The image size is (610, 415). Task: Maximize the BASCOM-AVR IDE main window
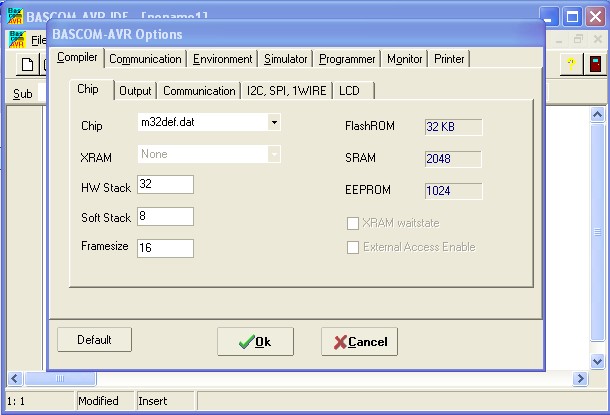click(572, 17)
